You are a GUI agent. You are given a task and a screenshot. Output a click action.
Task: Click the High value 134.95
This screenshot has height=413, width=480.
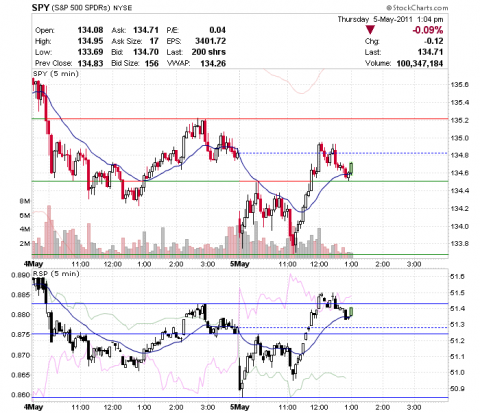tap(90, 41)
